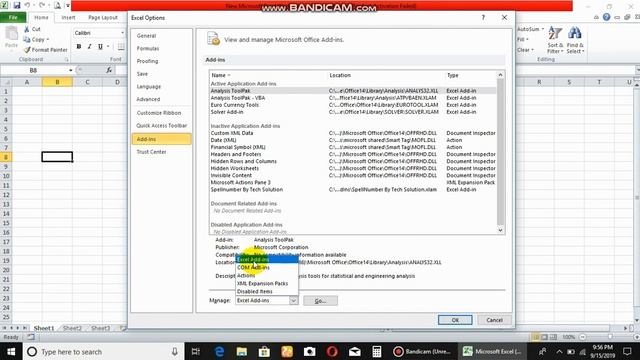This screenshot has width=640, height=360.
Task: Click the Find & Select binoculars icon
Action: coord(575,33)
